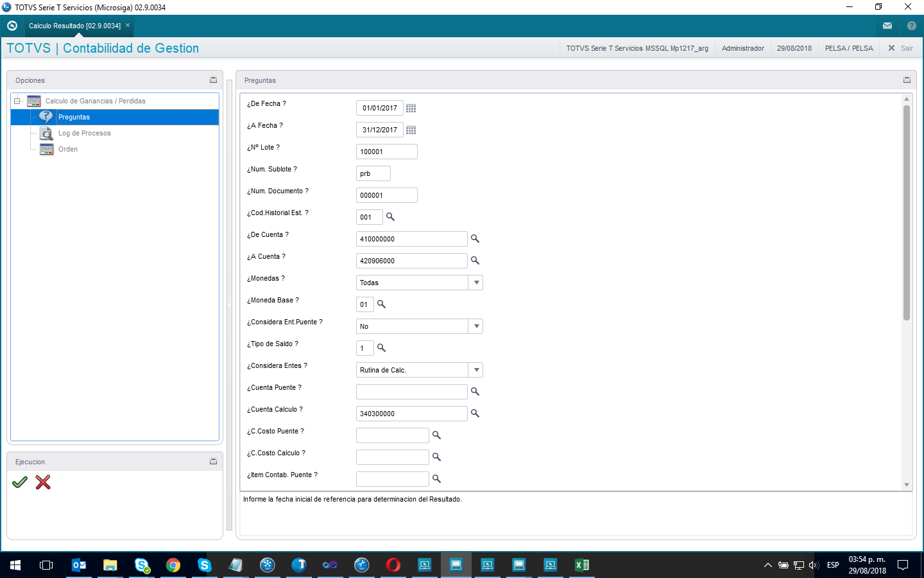
Task: Search lookup for Moneda Base field
Action: [381, 304]
